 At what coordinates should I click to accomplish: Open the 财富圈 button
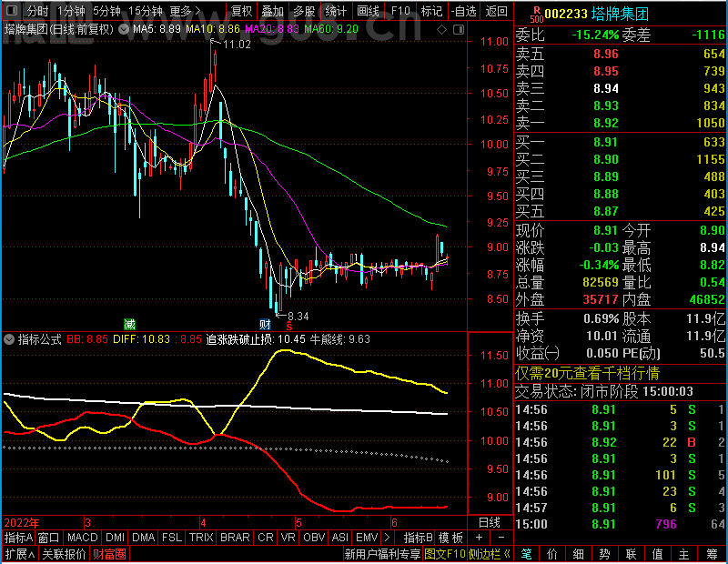tap(109, 554)
